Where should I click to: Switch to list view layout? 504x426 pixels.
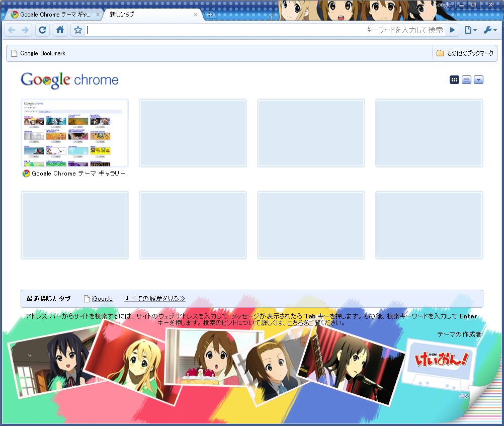click(466, 79)
